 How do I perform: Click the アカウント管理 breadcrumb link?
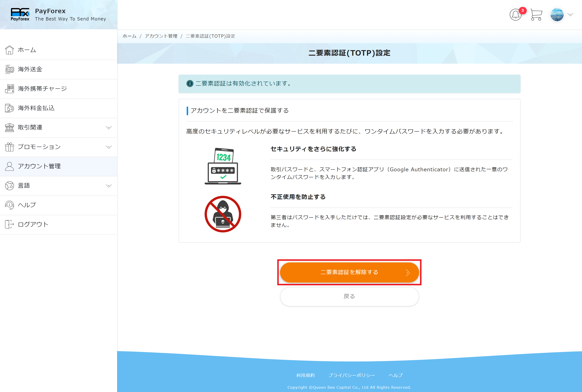pyautogui.click(x=161, y=36)
